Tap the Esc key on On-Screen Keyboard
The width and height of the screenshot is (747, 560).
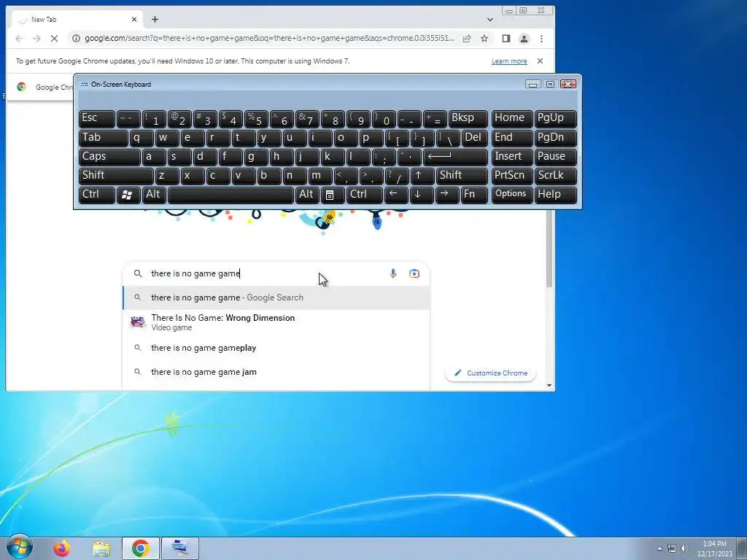click(97, 119)
